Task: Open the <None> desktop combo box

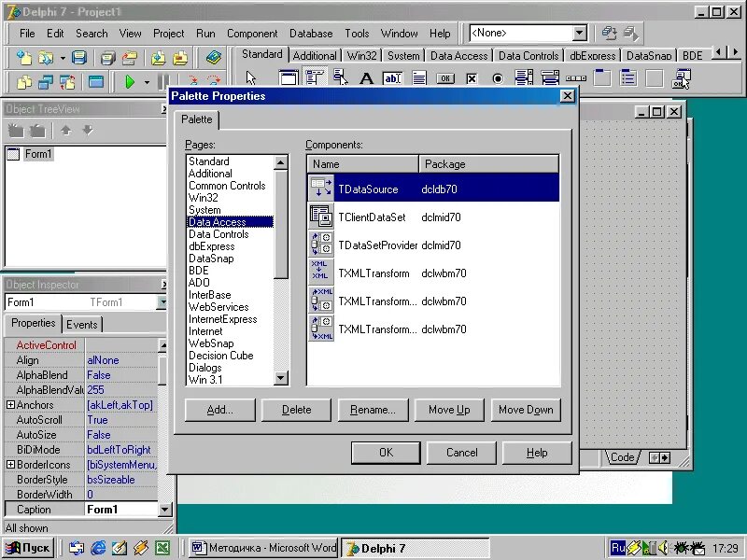Action: click(x=579, y=34)
